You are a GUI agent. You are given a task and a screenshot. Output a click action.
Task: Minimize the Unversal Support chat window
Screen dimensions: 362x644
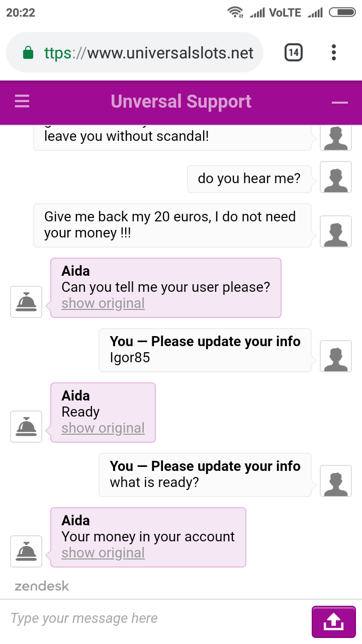(340, 103)
